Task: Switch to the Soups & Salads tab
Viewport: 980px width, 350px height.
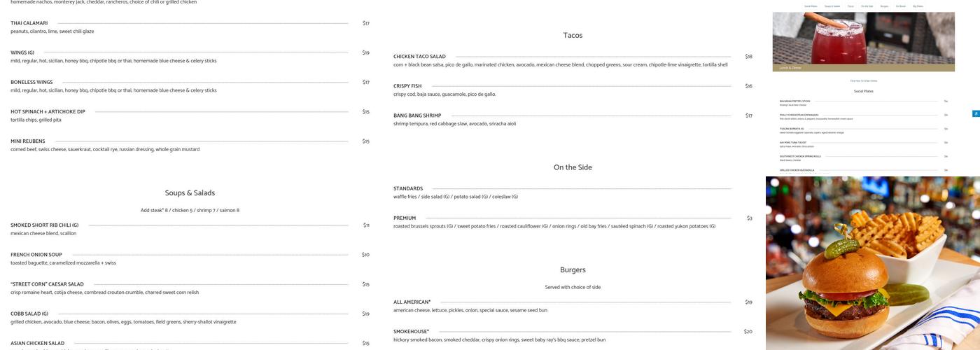Action: tap(832, 6)
